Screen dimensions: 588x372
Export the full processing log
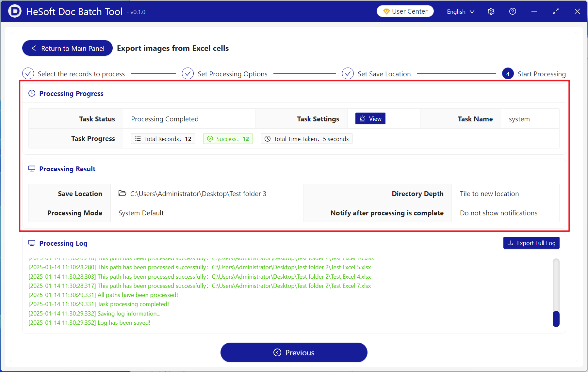pyautogui.click(x=531, y=243)
